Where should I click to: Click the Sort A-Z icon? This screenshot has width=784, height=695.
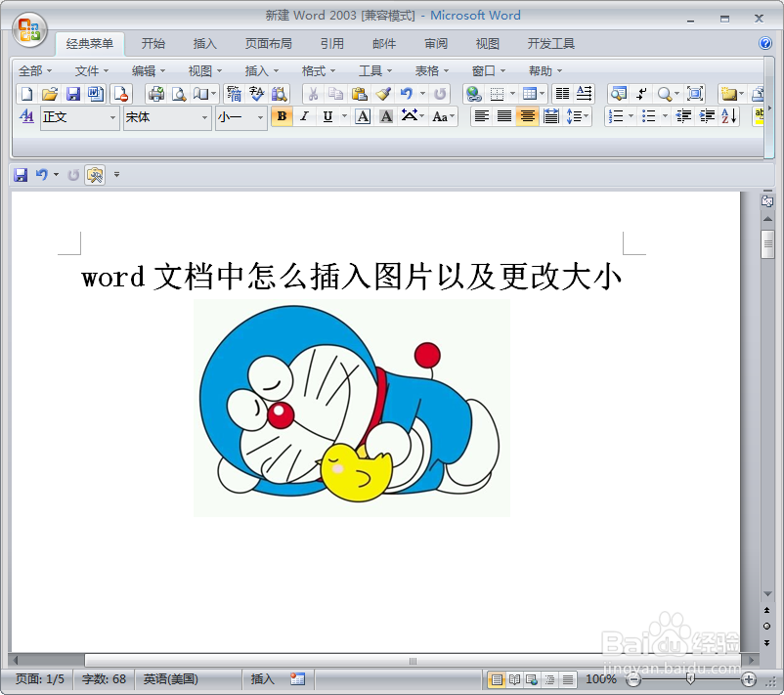[729, 117]
